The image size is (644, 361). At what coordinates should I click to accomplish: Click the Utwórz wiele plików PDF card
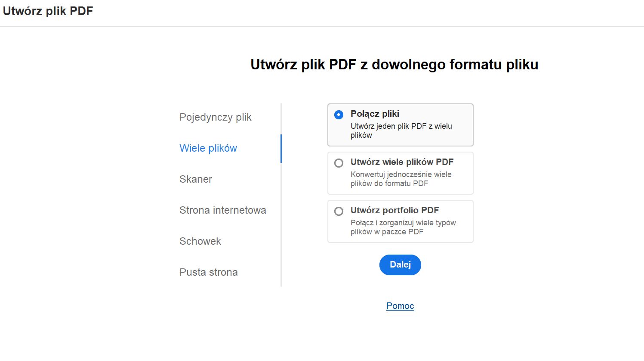pyautogui.click(x=400, y=173)
